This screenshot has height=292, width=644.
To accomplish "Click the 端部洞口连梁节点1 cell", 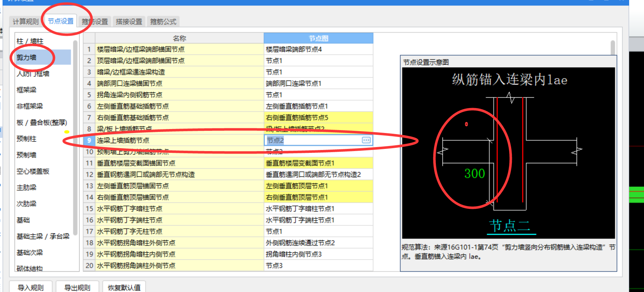I will (319, 83).
